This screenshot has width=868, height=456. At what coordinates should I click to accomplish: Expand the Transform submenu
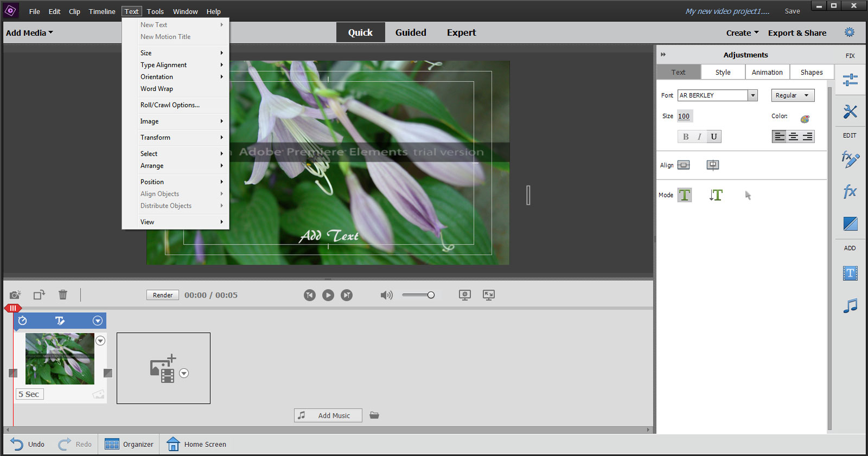pos(176,137)
